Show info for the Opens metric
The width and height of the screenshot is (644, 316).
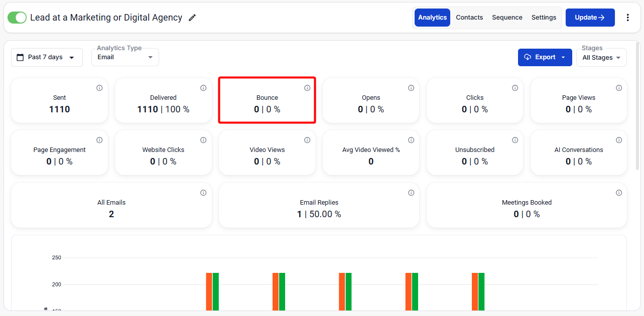point(411,88)
